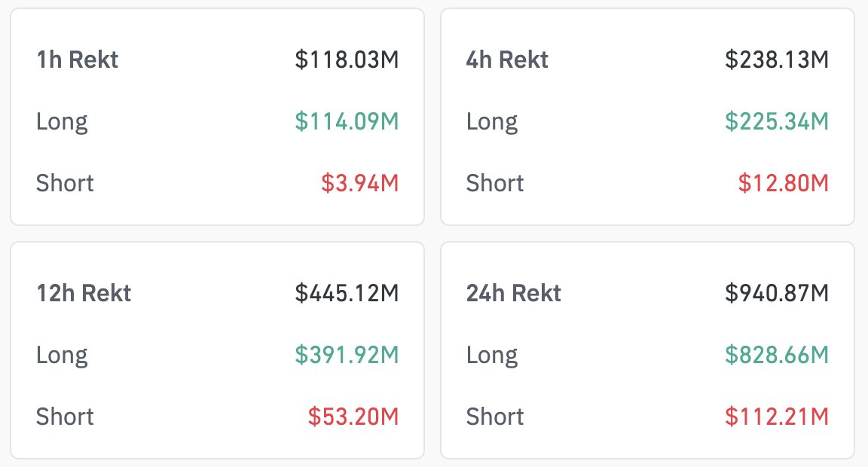This screenshot has width=868, height=467.
Task: Click the 24h Long $828.66M amount
Action: pos(777,355)
